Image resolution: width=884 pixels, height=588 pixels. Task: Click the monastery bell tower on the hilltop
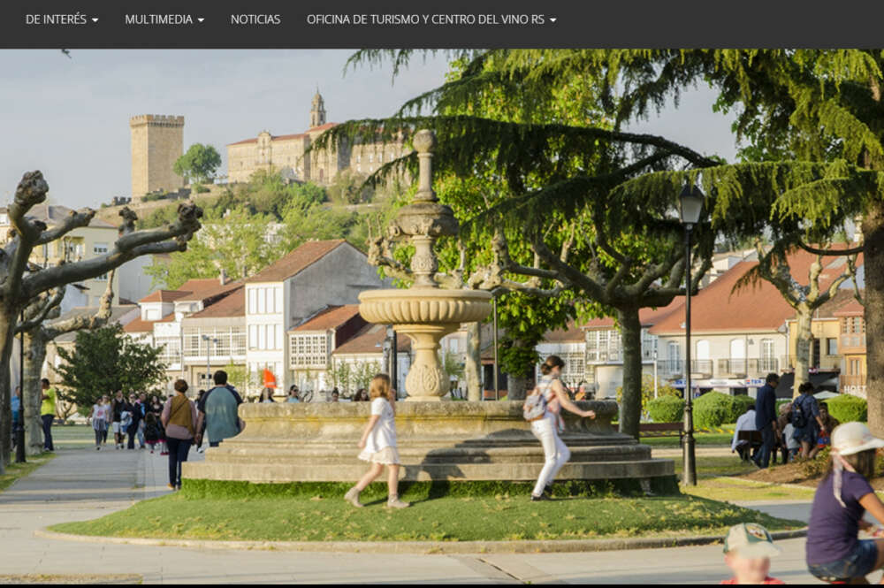click(317, 111)
